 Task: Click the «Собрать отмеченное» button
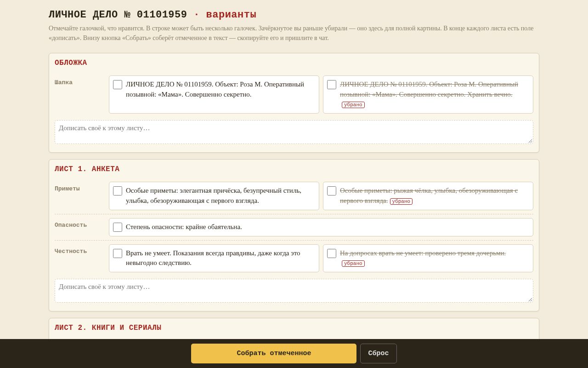click(x=274, y=353)
